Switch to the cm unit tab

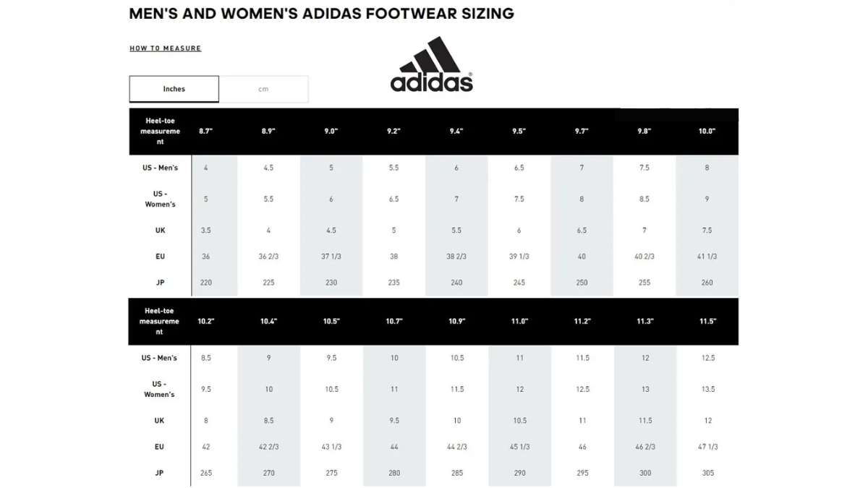(x=264, y=88)
